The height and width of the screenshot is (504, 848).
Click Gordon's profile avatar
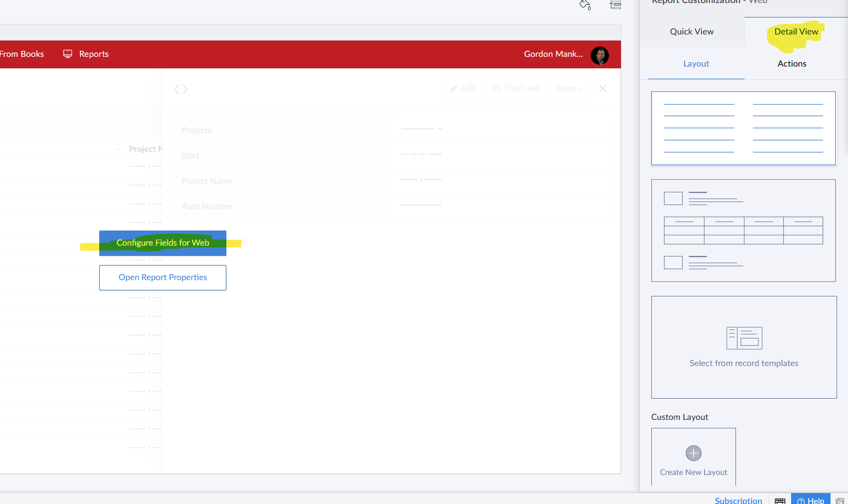point(599,56)
